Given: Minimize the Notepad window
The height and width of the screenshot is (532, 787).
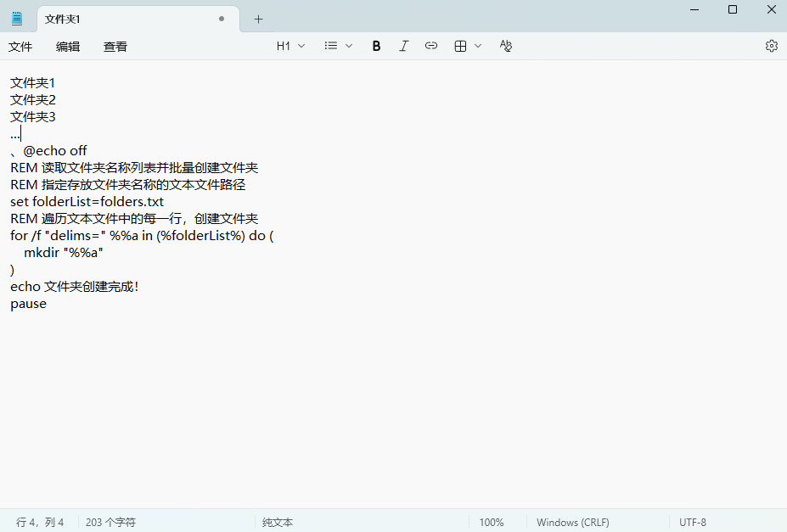Looking at the screenshot, I should [694, 9].
